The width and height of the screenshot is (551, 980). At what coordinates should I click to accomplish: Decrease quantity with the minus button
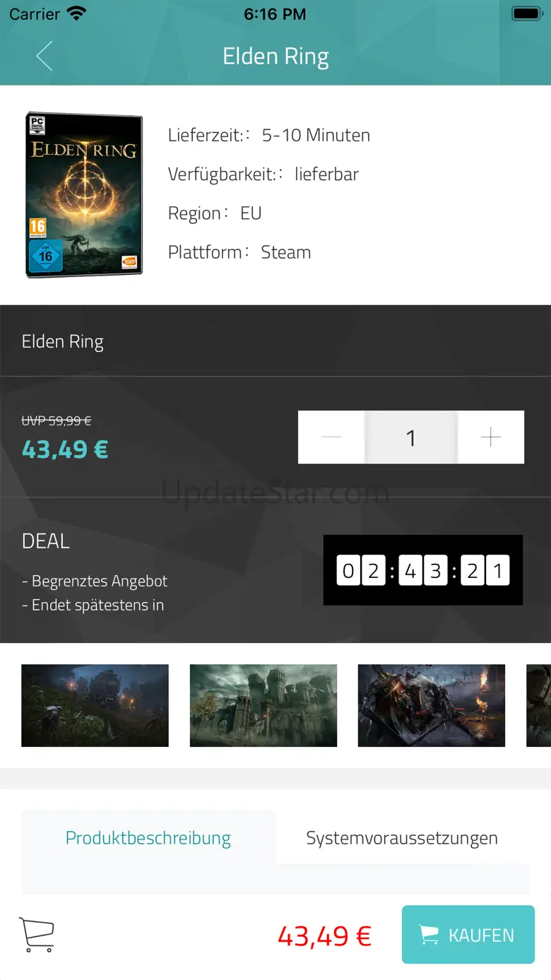coord(331,437)
